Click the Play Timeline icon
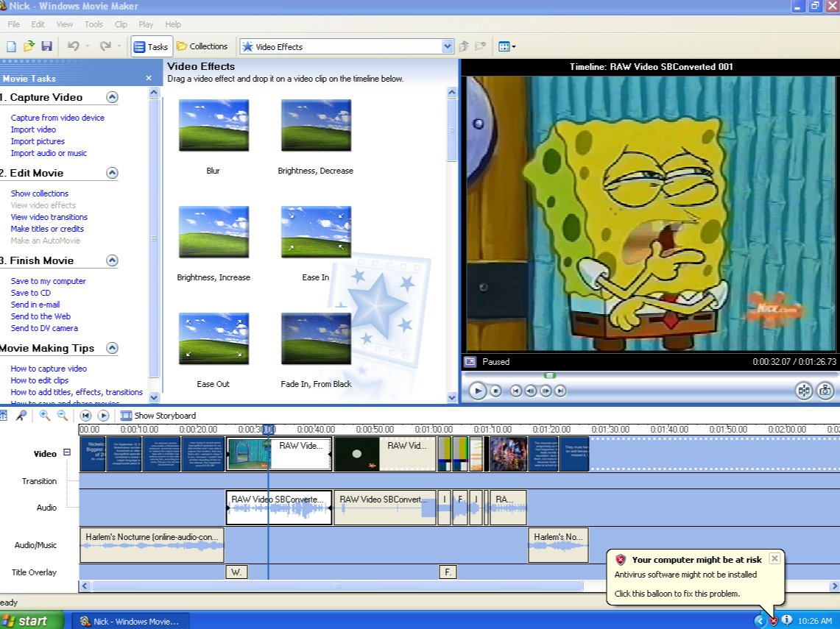Viewport: 840px width, 629px height. pyautogui.click(x=103, y=416)
